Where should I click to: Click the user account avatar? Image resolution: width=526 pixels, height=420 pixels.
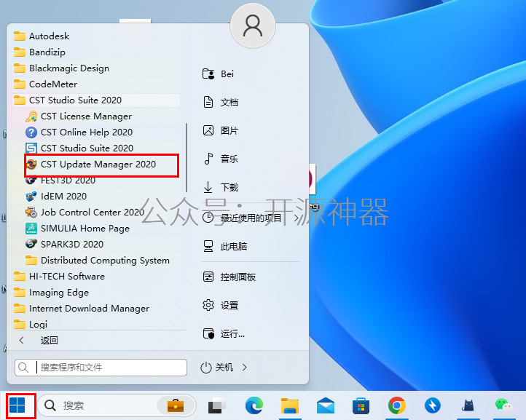253,25
